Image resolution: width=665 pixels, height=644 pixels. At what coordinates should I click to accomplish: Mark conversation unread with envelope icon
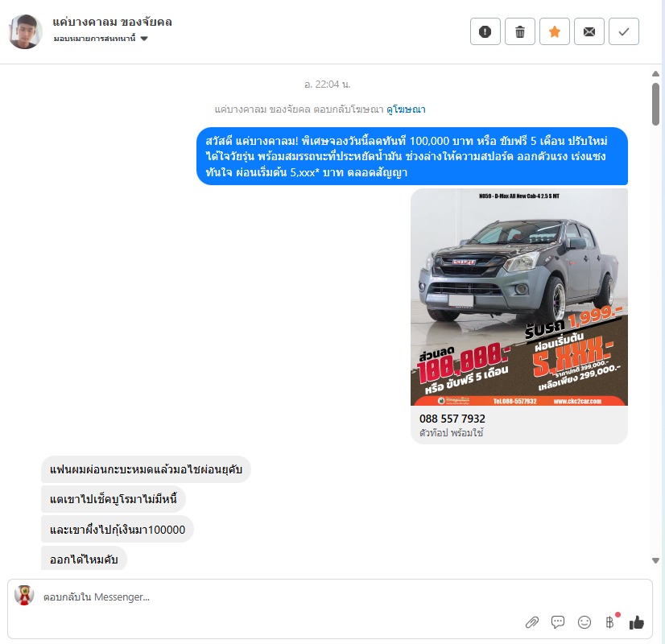click(x=589, y=31)
